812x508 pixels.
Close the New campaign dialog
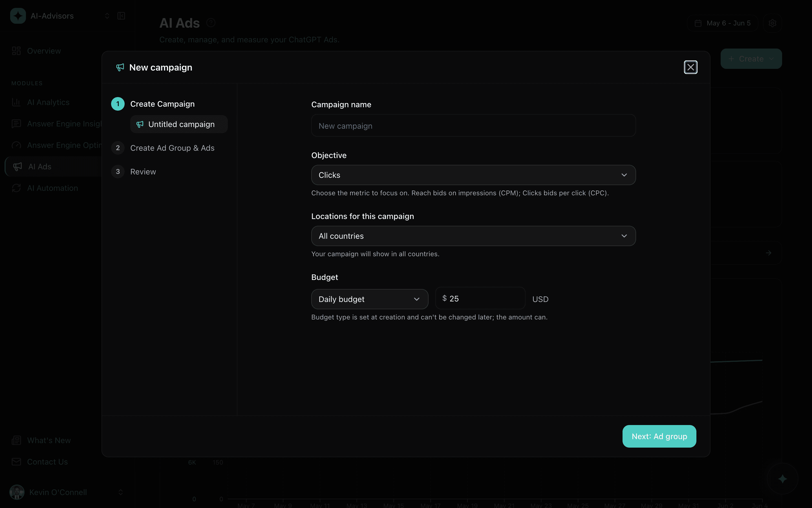[690, 67]
